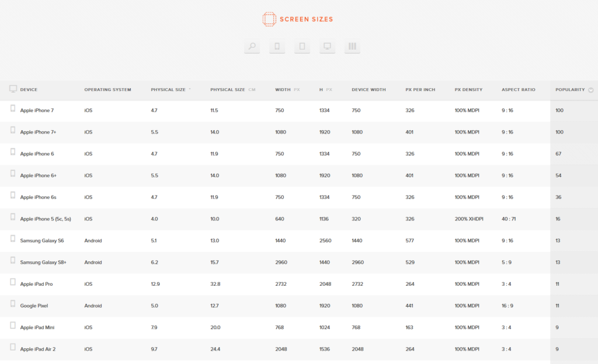Click device icon next to Apple iPad Pro

click(13, 283)
